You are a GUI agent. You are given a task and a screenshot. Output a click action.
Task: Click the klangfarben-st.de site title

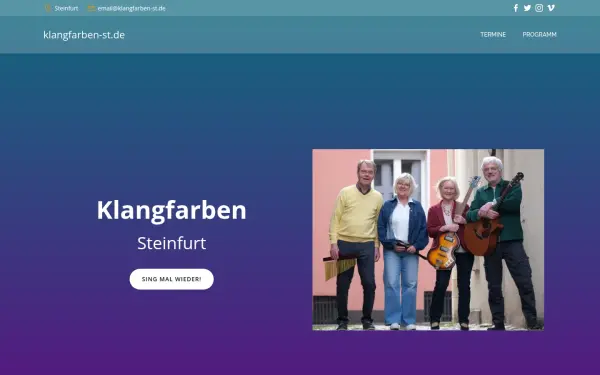(x=84, y=35)
